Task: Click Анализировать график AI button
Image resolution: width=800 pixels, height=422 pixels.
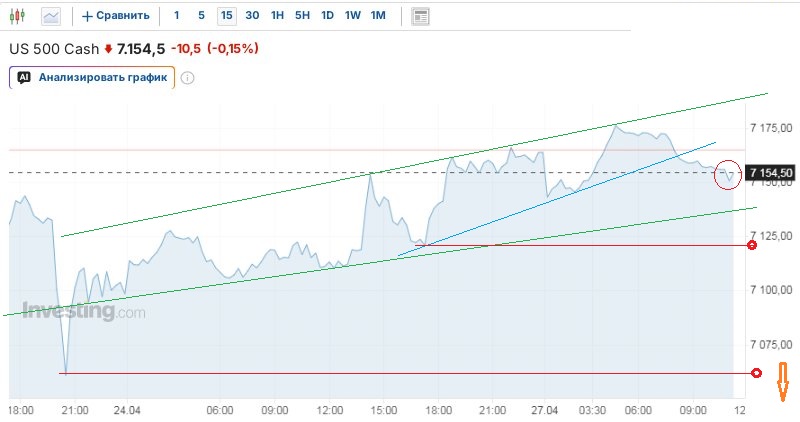Action: [92, 77]
